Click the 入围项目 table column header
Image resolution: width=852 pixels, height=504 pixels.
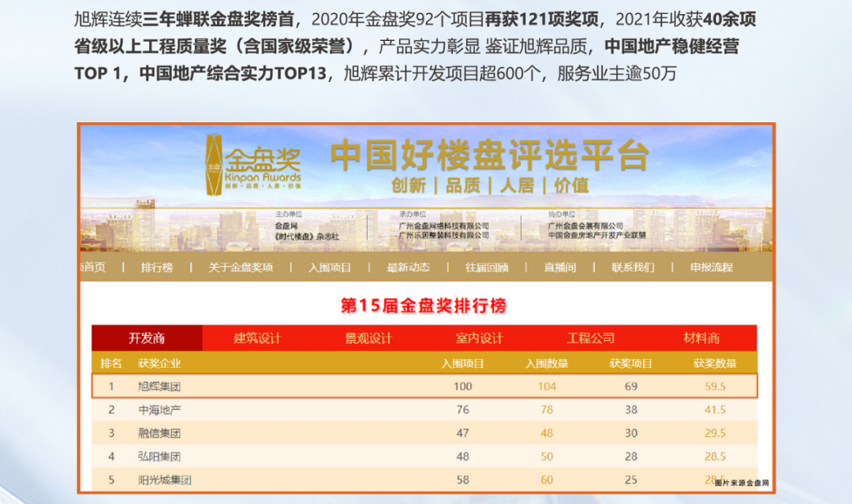coord(462,364)
